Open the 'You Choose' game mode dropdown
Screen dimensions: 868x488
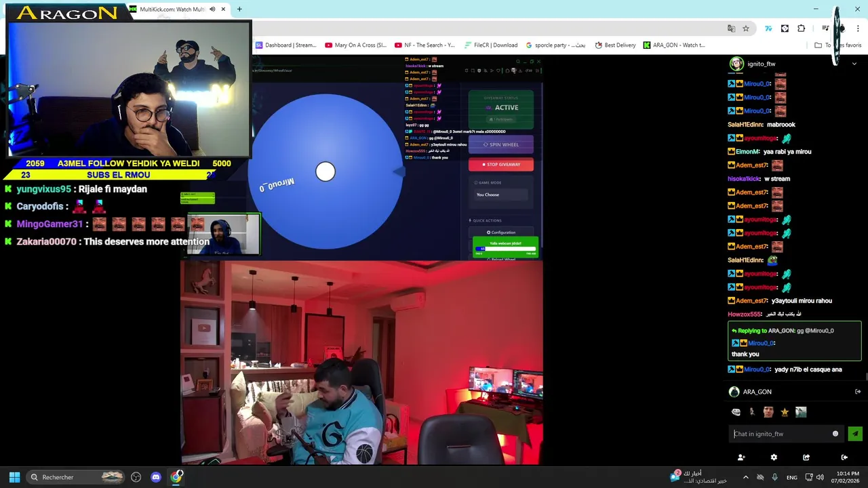click(x=500, y=195)
